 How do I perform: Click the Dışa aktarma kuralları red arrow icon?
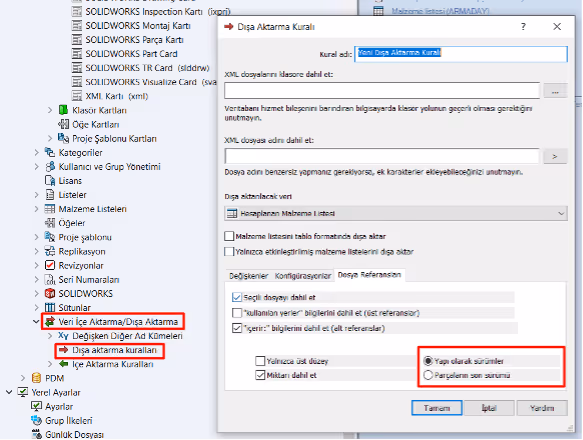click(64, 350)
